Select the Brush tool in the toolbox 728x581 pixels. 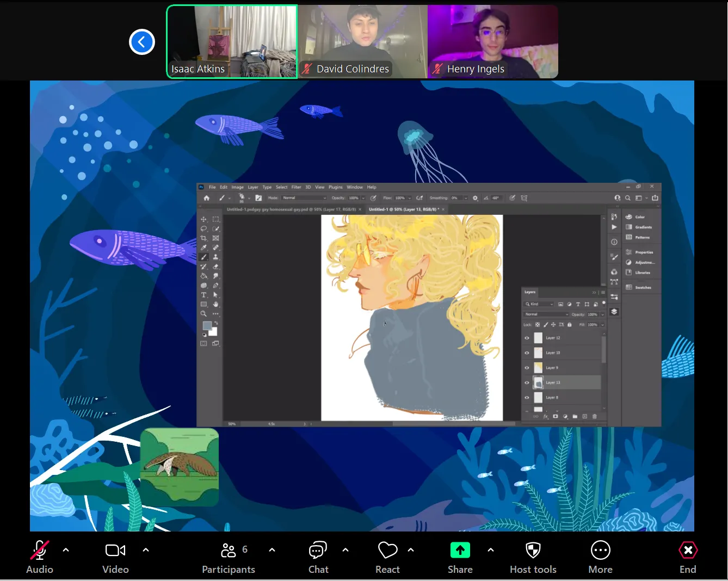click(x=203, y=257)
